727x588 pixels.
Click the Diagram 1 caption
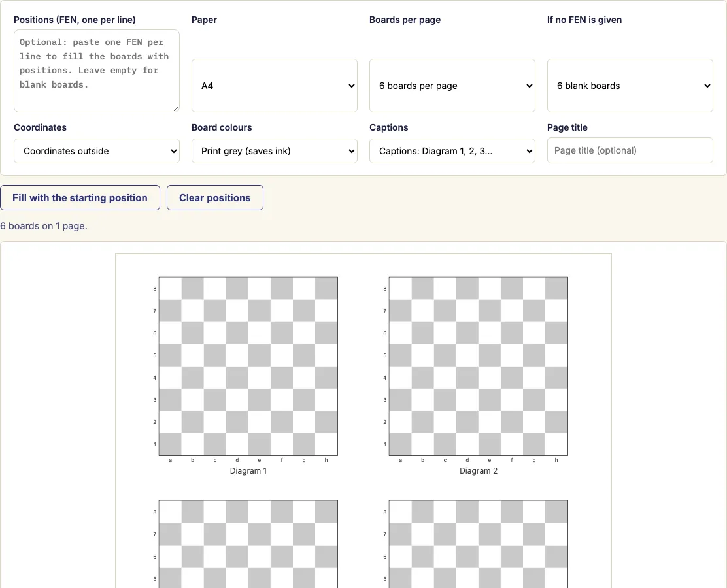point(248,471)
